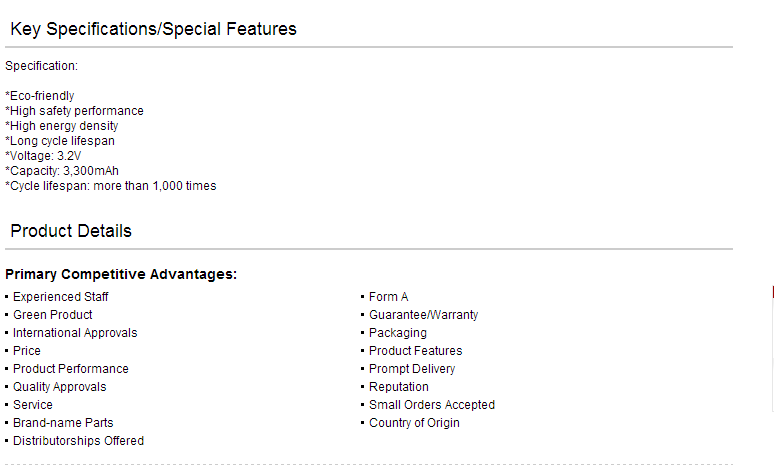The height and width of the screenshot is (465, 774).
Task: Click Distributorships Offered in the list
Action: (78, 441)
